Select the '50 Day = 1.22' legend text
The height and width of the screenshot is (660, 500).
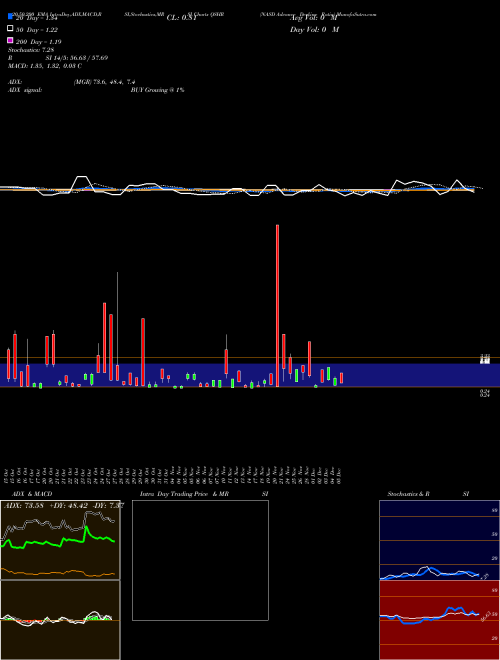(37, 30)
